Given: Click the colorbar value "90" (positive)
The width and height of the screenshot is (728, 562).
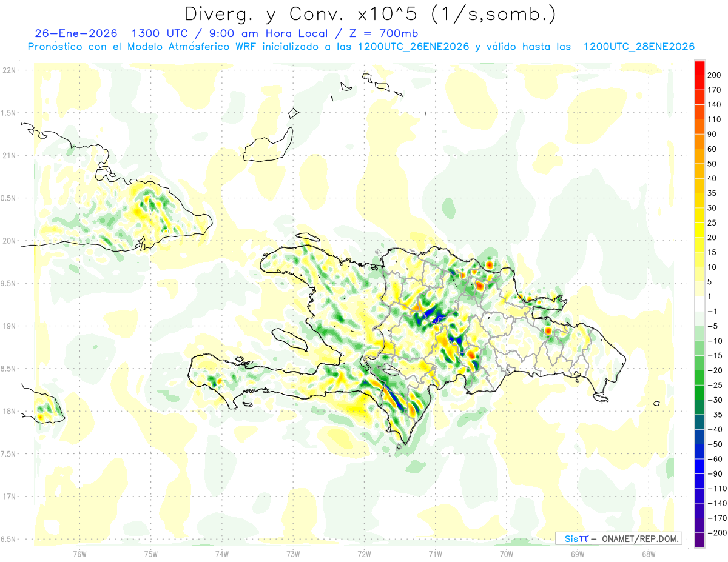Looking at the screenshot, I should point(712,134).
